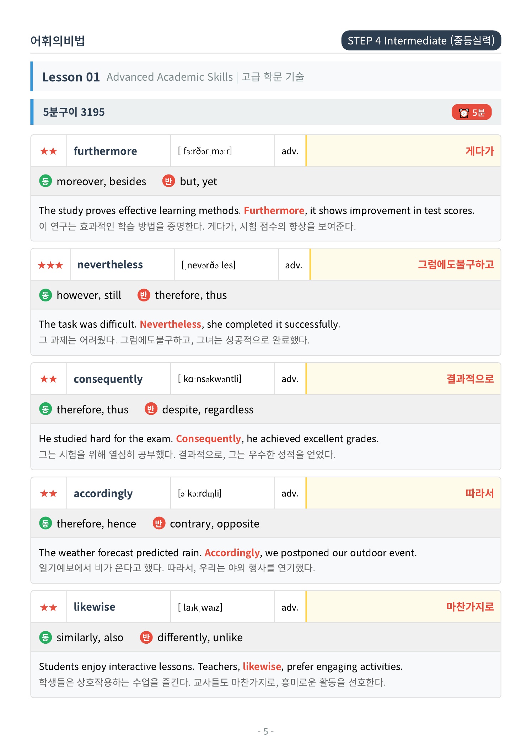This screenshot has width=532, height=756.
Task: Click the pronunciation field for 'accordingly'
Action: (222, 493)
